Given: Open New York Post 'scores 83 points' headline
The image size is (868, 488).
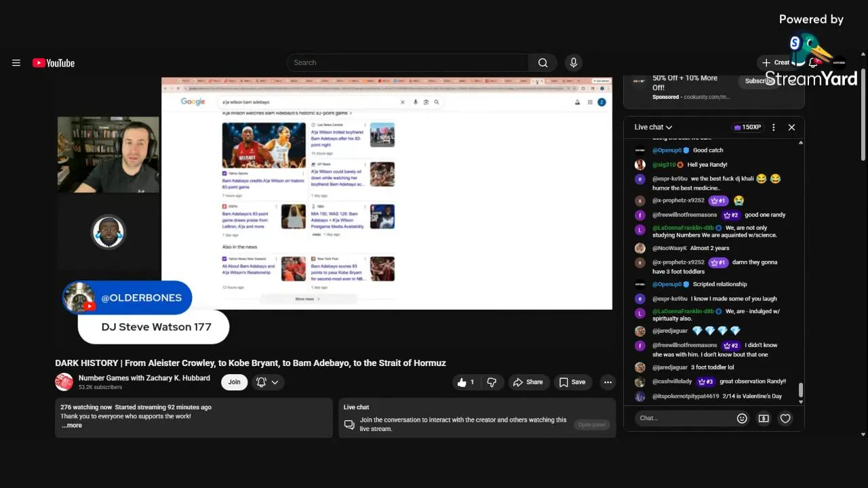Looking at the screenshot, I should [x=338, y=272].
